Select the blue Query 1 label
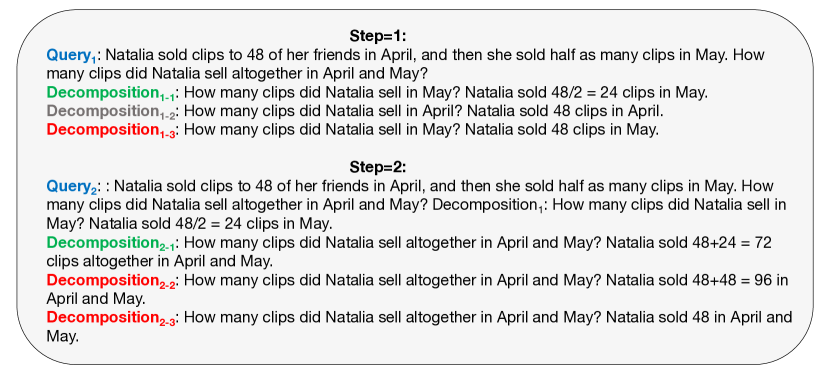 pos(72,56)
